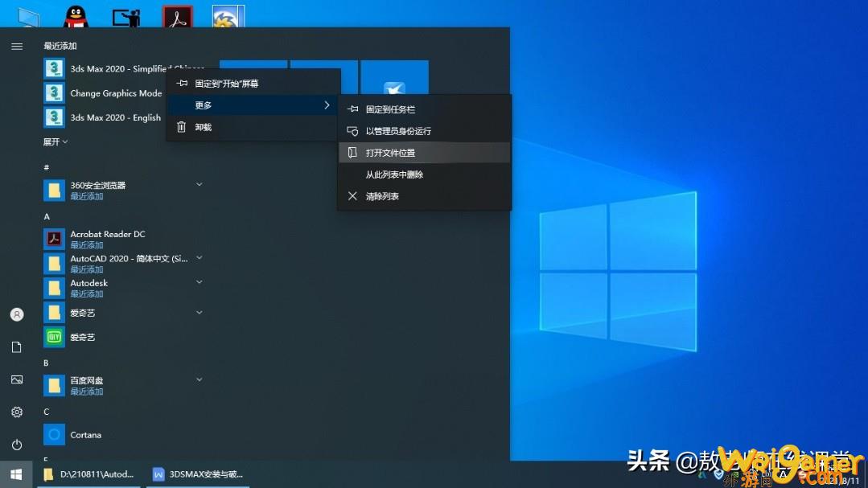This screenshot has height=488, width=868.
Task: Open 3DSMAX安装与破... taskbar document
Action: (x=198, y=474)
